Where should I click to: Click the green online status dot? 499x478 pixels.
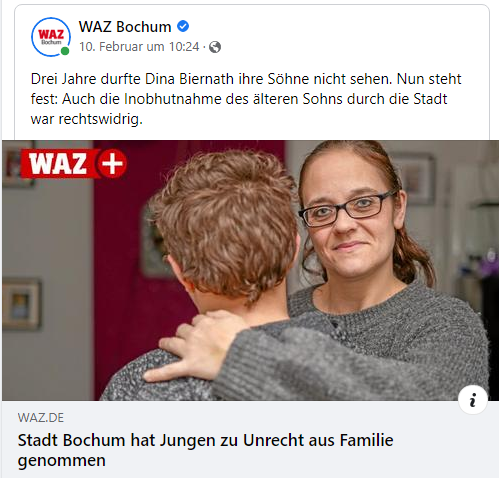65,51
